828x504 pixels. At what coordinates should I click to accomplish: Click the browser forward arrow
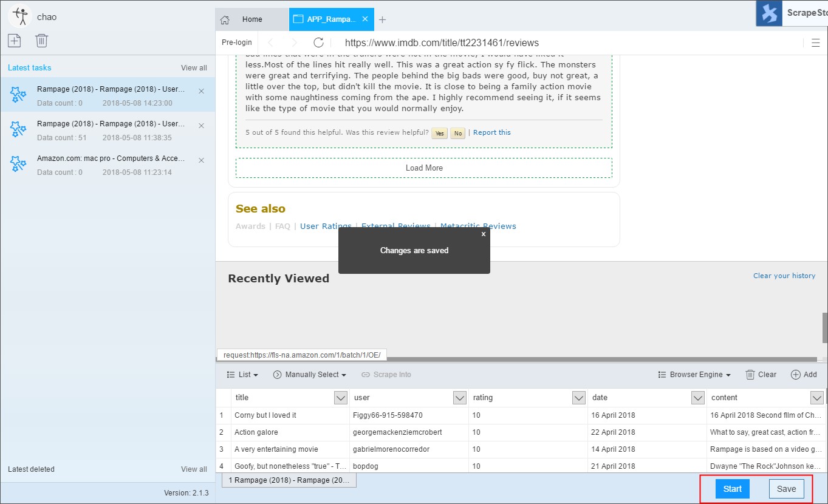point(295,43)
